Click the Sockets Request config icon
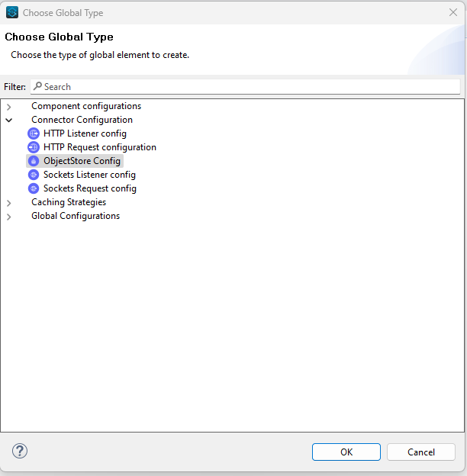Viewport: 467px width, 476px height. (x=33, y=188)
